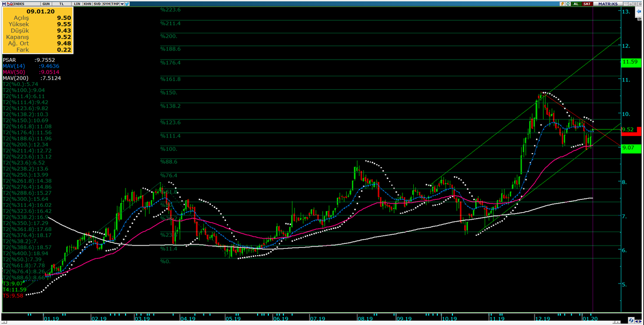644x325 pixels.
Task: Toggle the LIN scale button
Action: pos(77,4)
